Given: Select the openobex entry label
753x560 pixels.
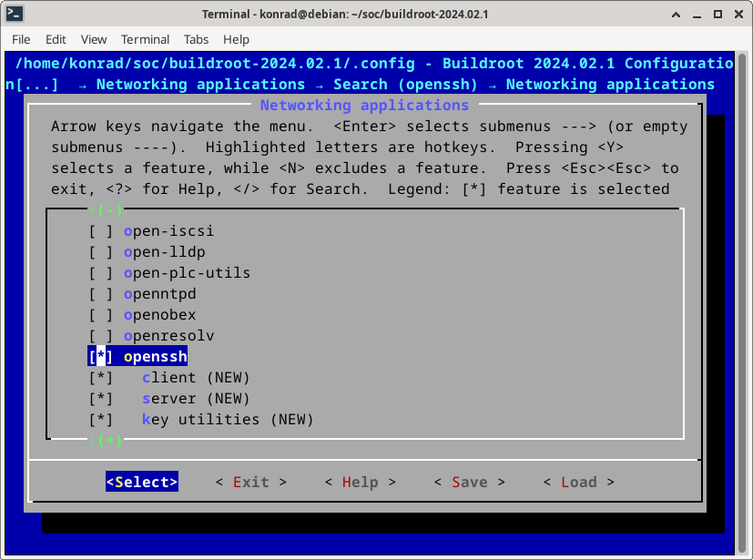Looking at the screenshot, I should 160,315.
